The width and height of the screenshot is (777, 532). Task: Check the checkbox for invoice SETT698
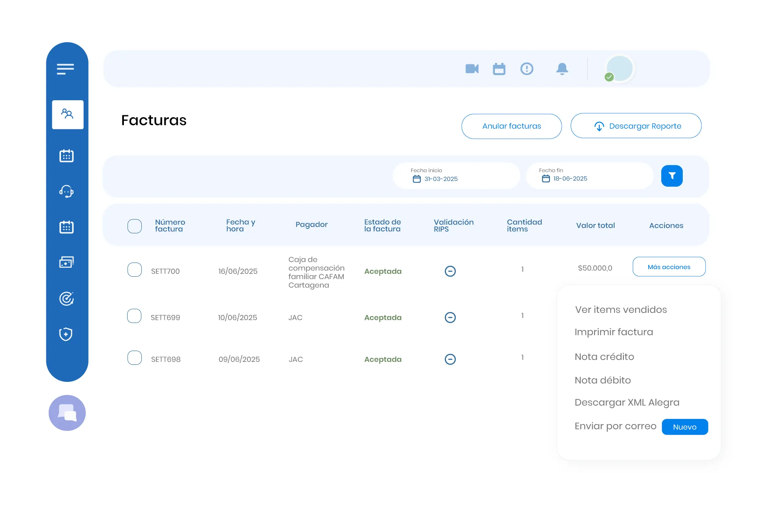click(x=134, y=358)
